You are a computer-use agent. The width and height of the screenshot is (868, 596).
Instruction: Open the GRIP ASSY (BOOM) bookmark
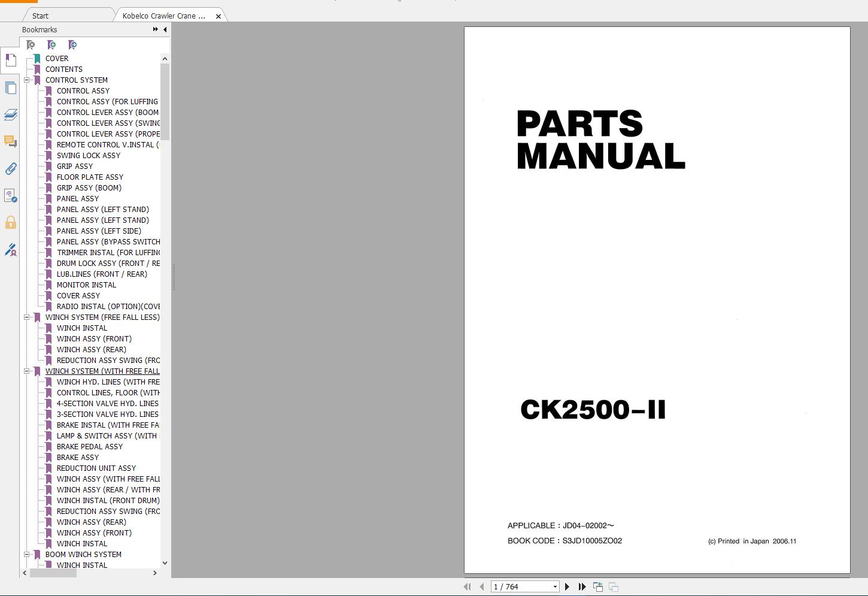pyautogui.click(x=89, y=188)
